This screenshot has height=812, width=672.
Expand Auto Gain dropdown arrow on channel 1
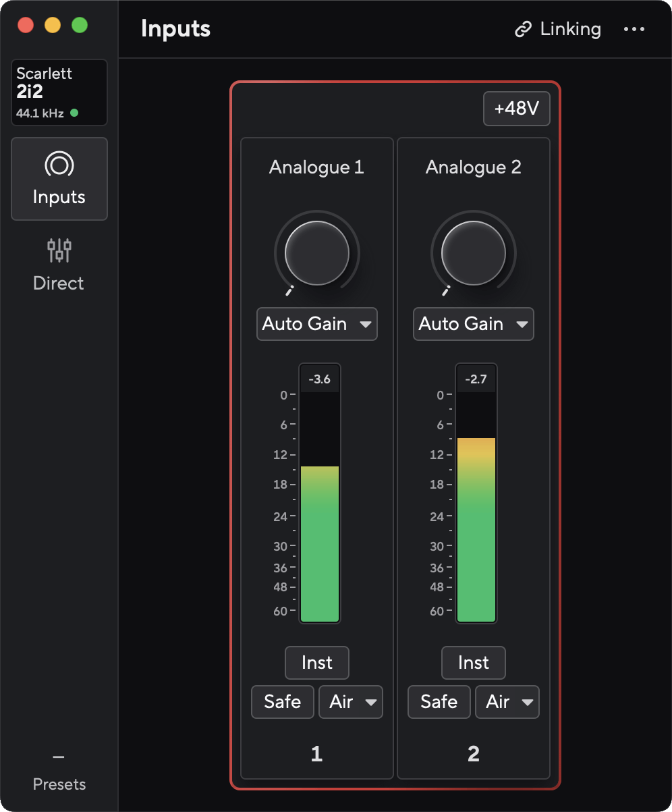[366, 325]
